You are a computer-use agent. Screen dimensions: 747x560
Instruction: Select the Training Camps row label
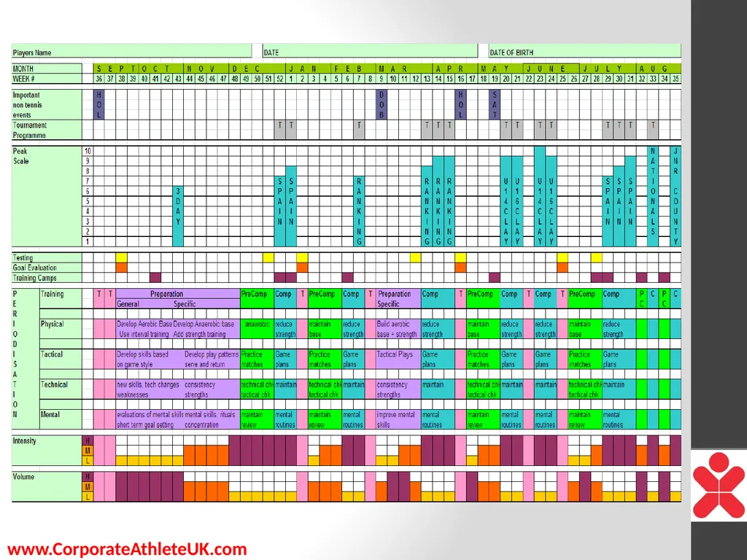point(47,278)
